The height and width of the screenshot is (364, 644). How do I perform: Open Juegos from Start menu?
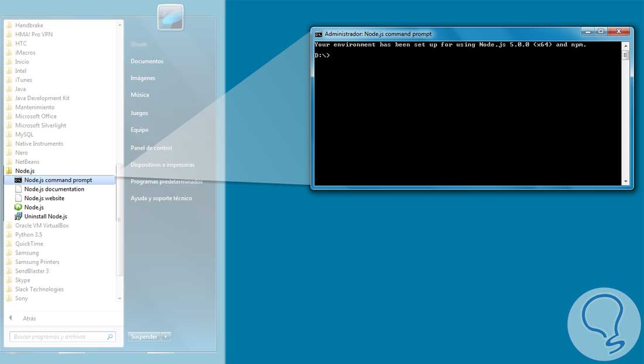(139, 113)
